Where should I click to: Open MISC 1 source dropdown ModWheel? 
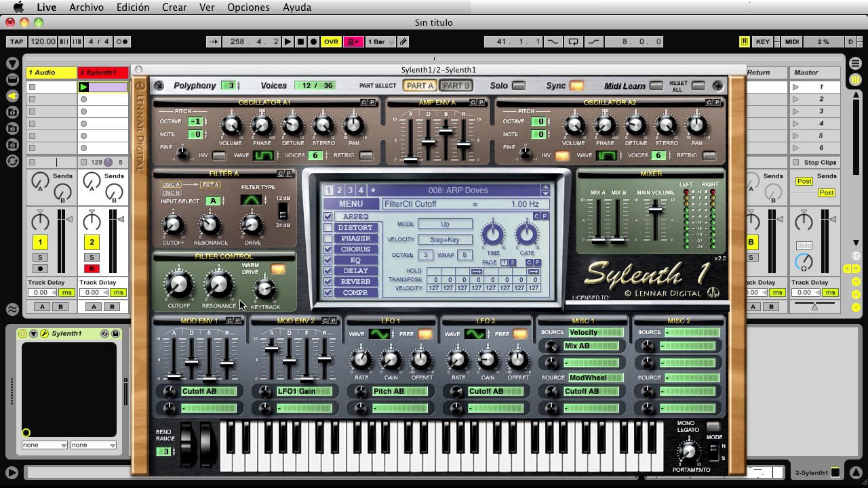tap(595, 378)
